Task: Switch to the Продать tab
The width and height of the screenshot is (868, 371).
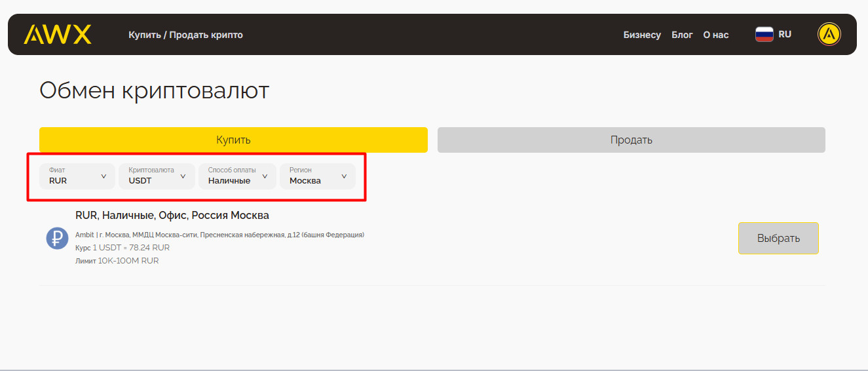Action: 631,140
